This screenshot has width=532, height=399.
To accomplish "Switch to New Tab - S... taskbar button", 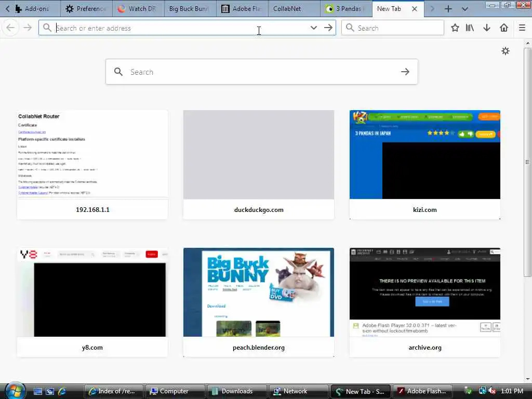I will 361,391.
